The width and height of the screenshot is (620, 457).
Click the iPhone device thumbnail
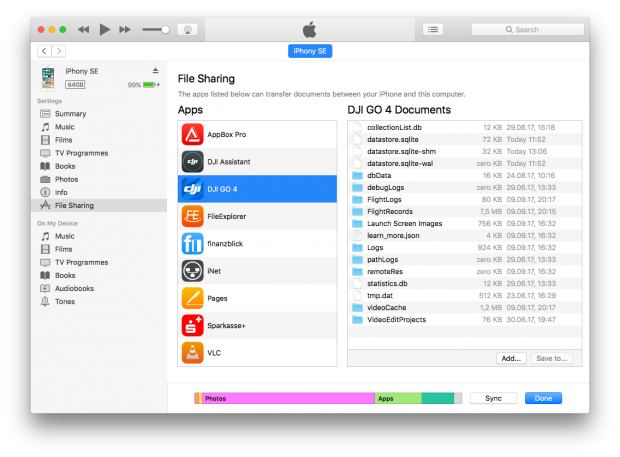click(x=48, y=78)
